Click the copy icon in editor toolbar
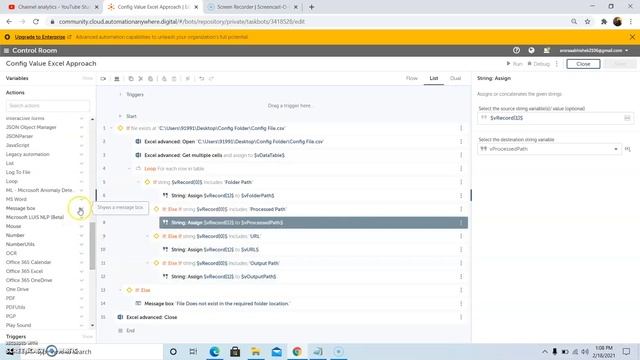This screenshot has width=640, height=360. [x=131, y=78]
